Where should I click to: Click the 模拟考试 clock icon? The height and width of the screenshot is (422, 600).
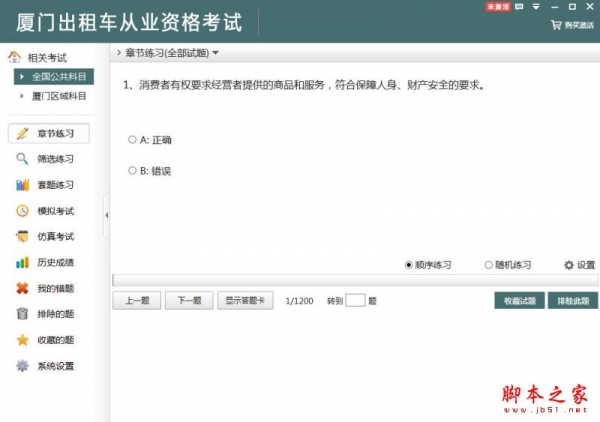tap(22, 211)
